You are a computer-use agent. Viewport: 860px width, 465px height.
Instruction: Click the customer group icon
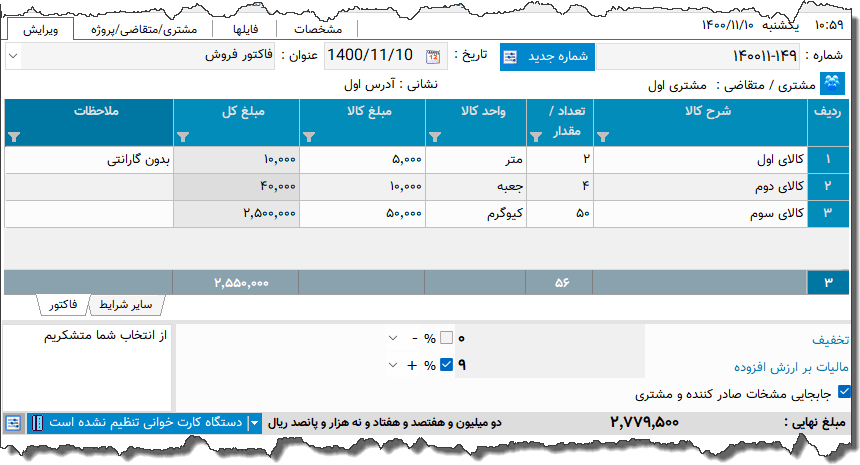point(832,84)
